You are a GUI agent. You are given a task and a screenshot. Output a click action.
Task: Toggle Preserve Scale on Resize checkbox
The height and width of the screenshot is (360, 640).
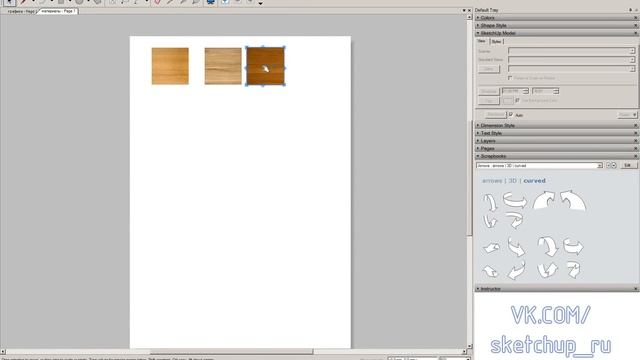(510, 78)
